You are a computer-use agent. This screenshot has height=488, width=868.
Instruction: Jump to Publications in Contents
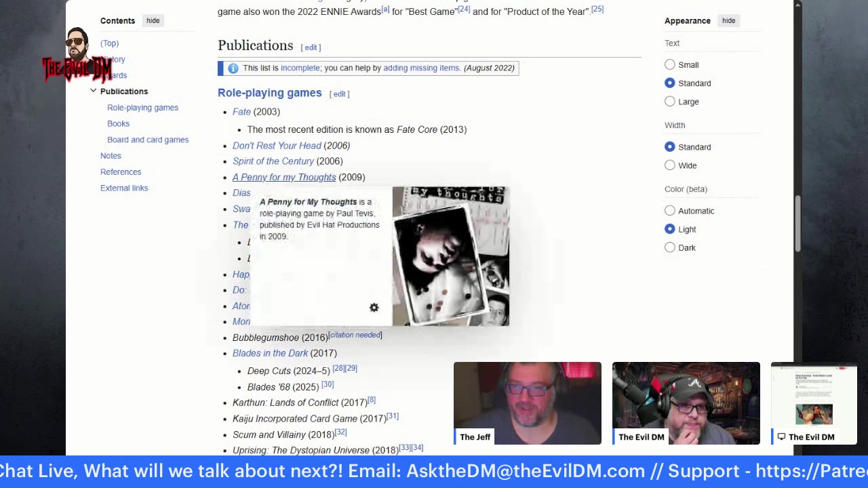(124, 91)
